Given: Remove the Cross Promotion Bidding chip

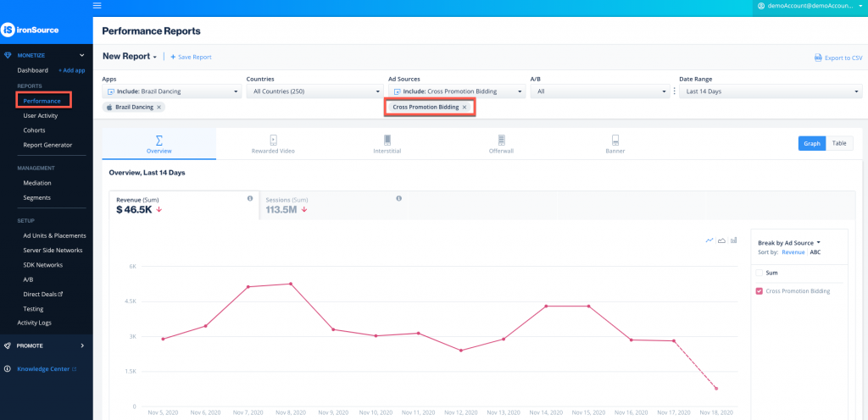Looking at the screenshot, I should 465,108.
